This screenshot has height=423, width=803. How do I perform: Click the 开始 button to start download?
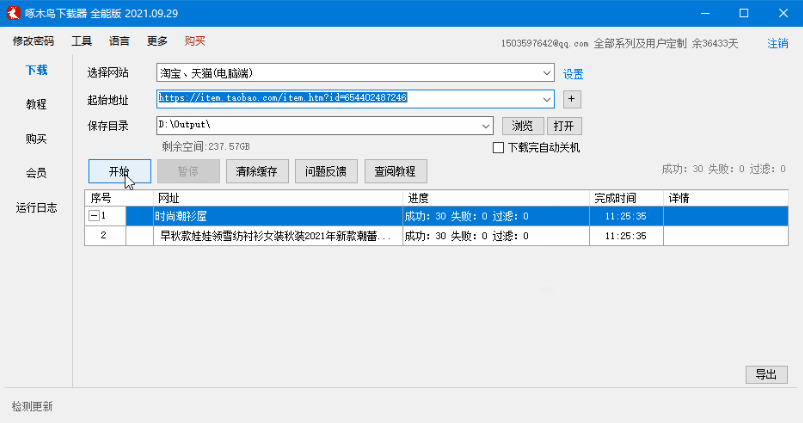pos(119,171)
